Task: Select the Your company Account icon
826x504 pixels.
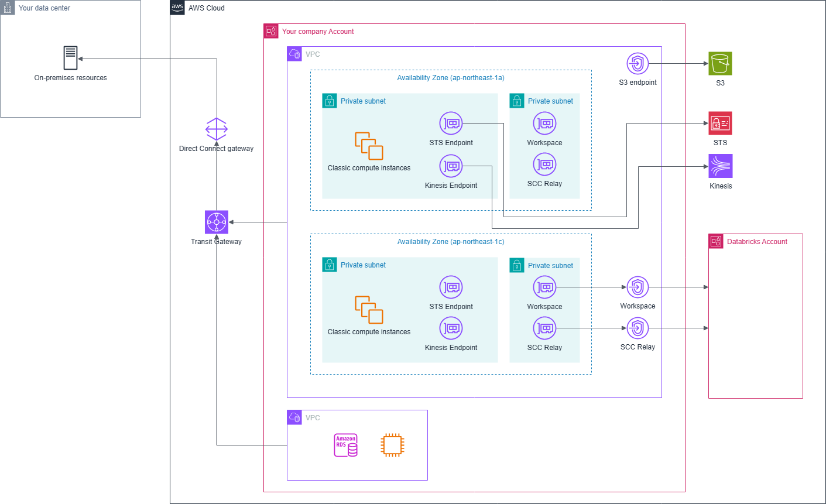Action: (271, 31)
